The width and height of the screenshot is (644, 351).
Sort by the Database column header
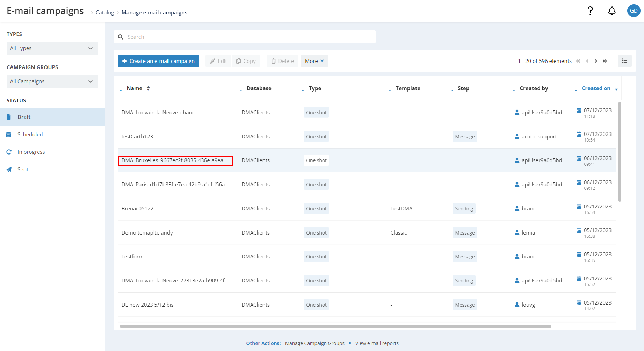[259, 88]
